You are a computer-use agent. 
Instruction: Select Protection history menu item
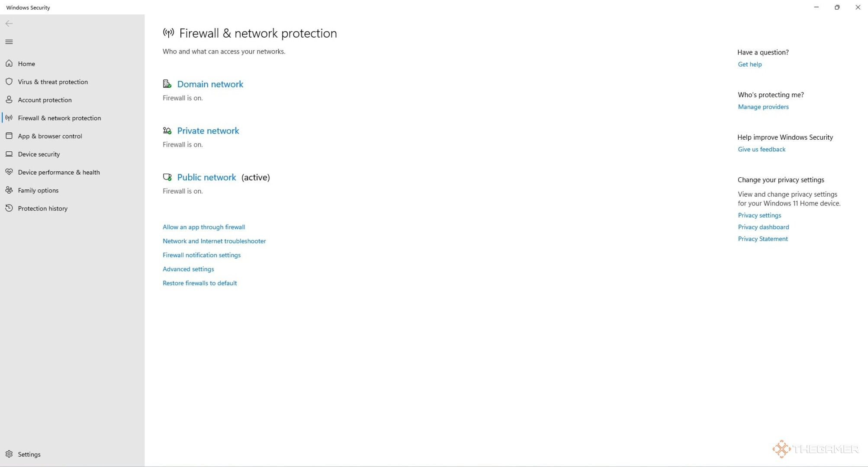click(x=42, y=208)
